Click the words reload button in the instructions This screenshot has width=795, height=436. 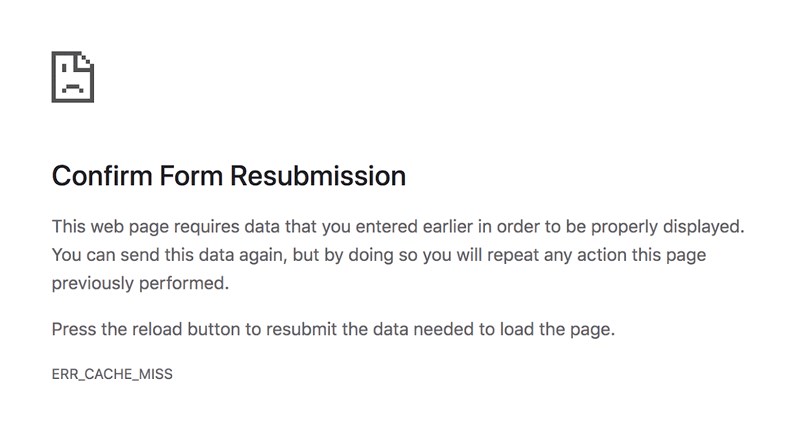[186, 330]
